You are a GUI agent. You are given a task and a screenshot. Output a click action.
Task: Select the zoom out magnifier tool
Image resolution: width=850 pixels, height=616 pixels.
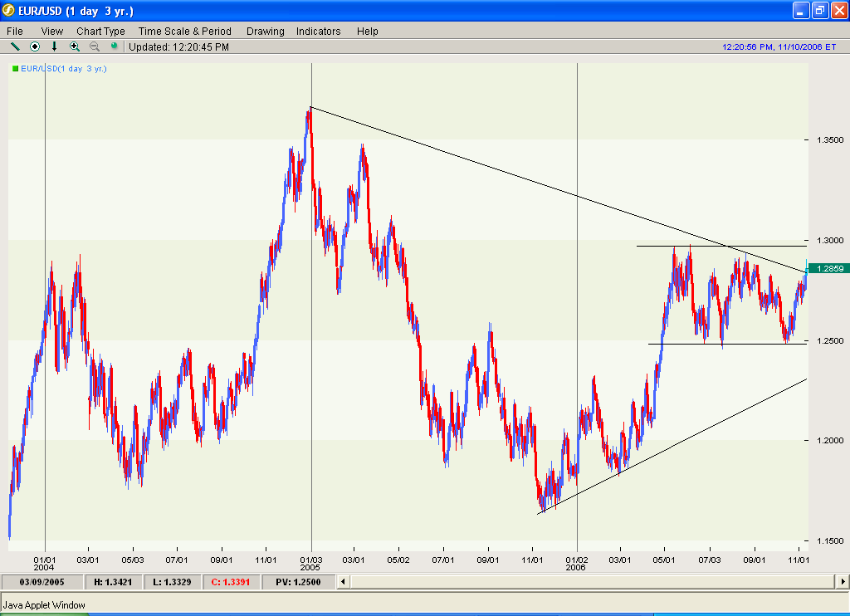(x=94, y=46)
